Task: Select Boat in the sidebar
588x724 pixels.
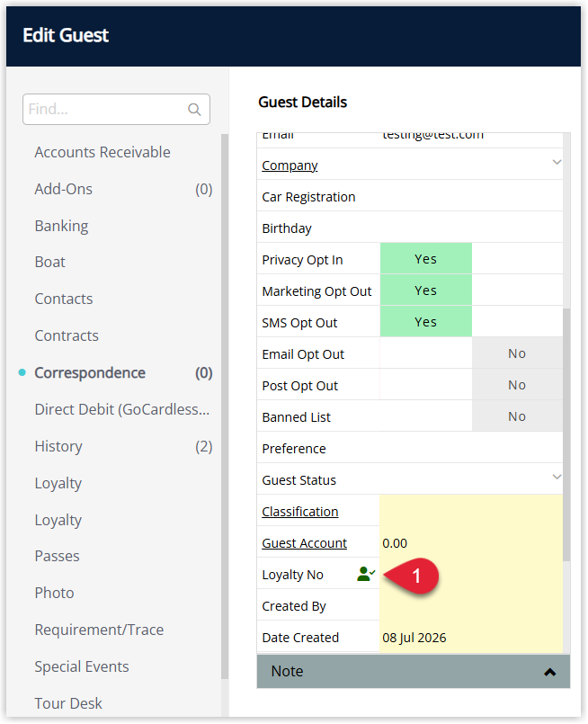Action: click(49, 262)
